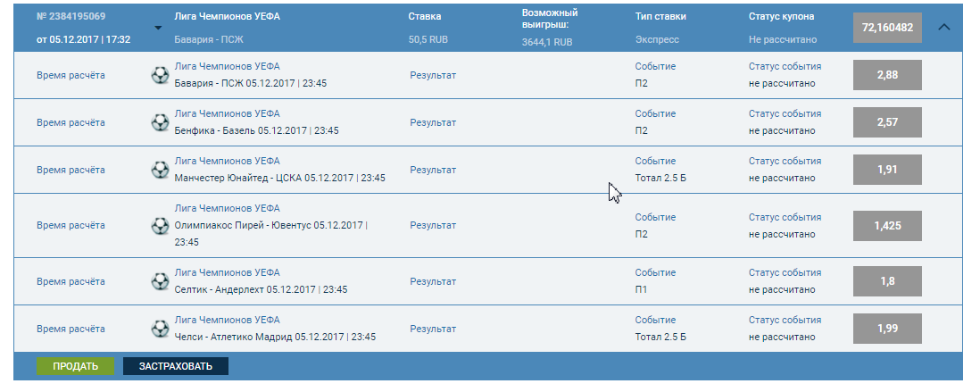Image resolution: width=980 pixels, height=392 pixels.
Task: Click soccer ball icon for Селтик - Андерлехт
Action: tap(161, 281)
